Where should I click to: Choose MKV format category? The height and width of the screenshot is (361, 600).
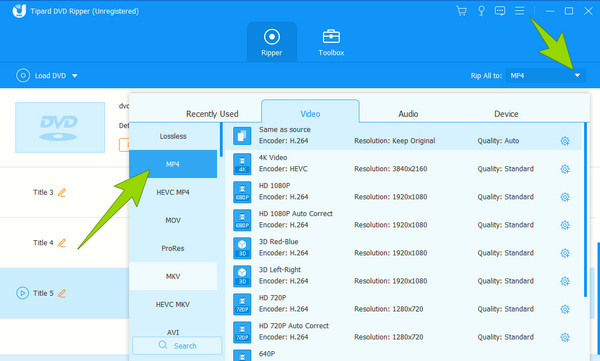click(x=173, y=276)
